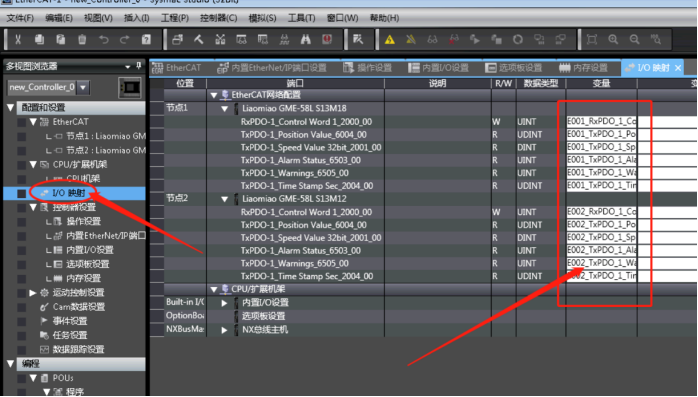Click the E001_RxPDO_1 variable field
Image resolution: width=698 pixels, height=397 pixels.
point(601,122)
